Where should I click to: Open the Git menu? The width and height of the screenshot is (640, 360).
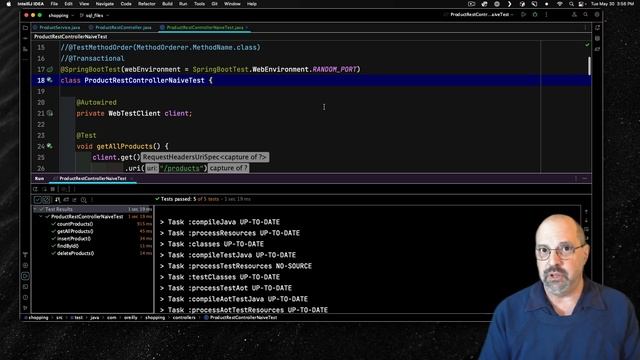[214, 4]
